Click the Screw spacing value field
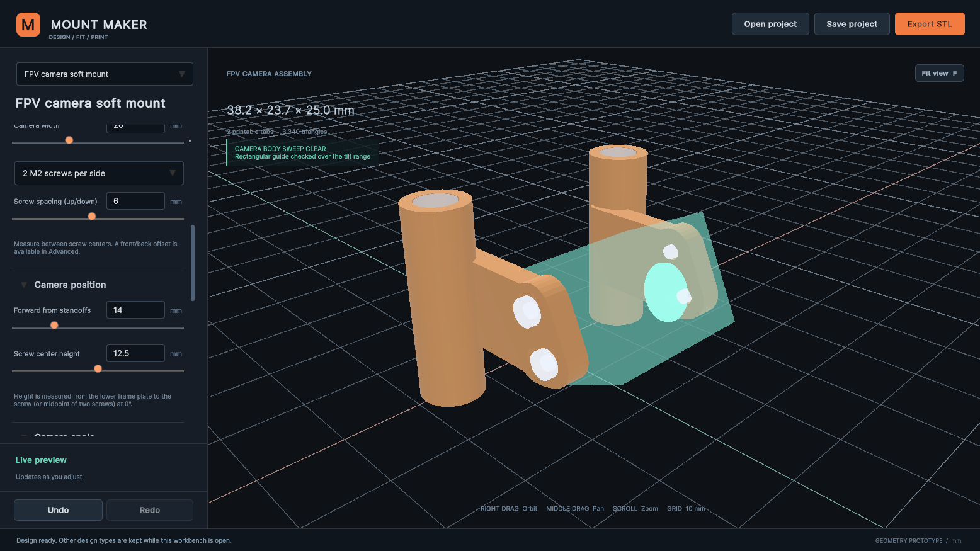The width and height of the screenshot is (980, 551). point(135,201)
